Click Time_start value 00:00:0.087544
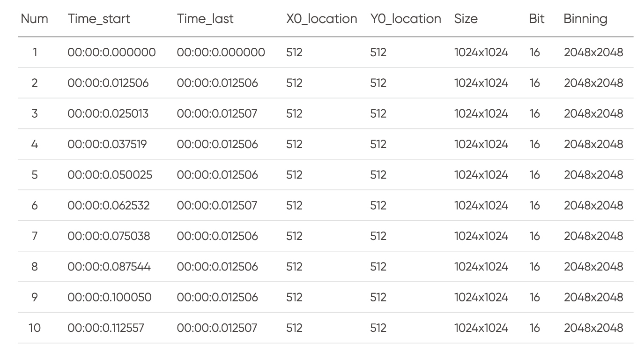This screenshot has height=360, width=644. (109, 267)
